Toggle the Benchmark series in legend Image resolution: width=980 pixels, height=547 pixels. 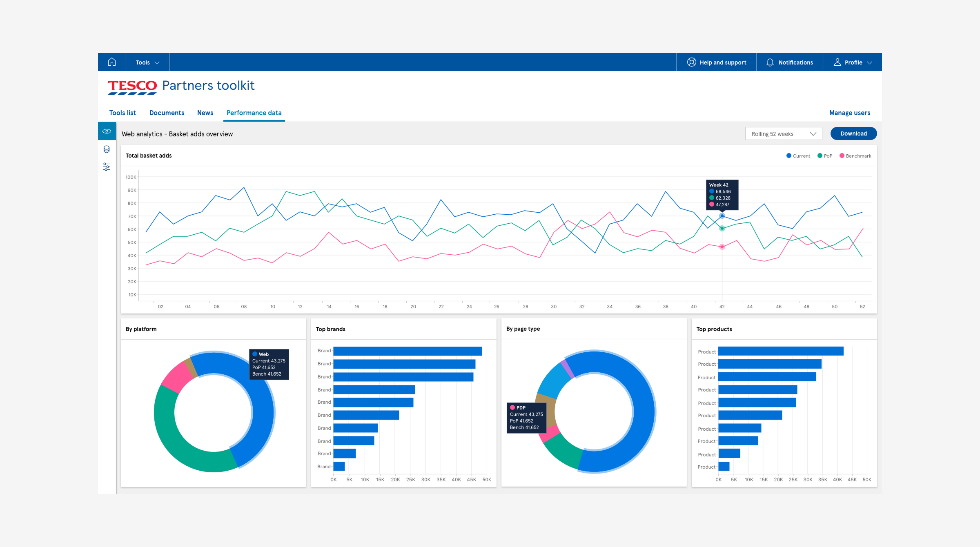855,156
